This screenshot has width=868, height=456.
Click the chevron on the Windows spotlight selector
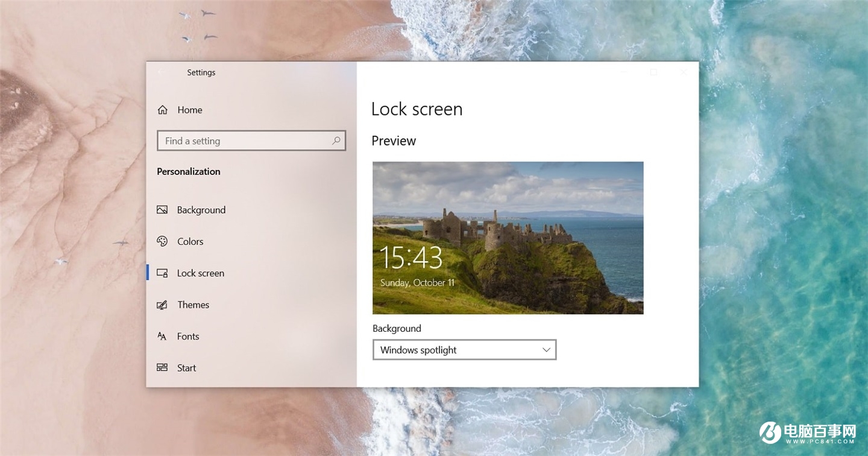click(546, 349)
